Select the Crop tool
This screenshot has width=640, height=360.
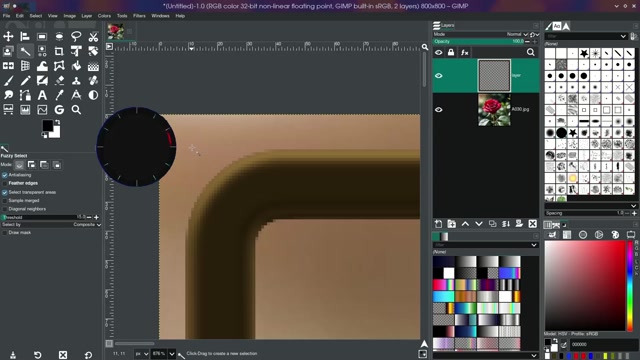59,51
